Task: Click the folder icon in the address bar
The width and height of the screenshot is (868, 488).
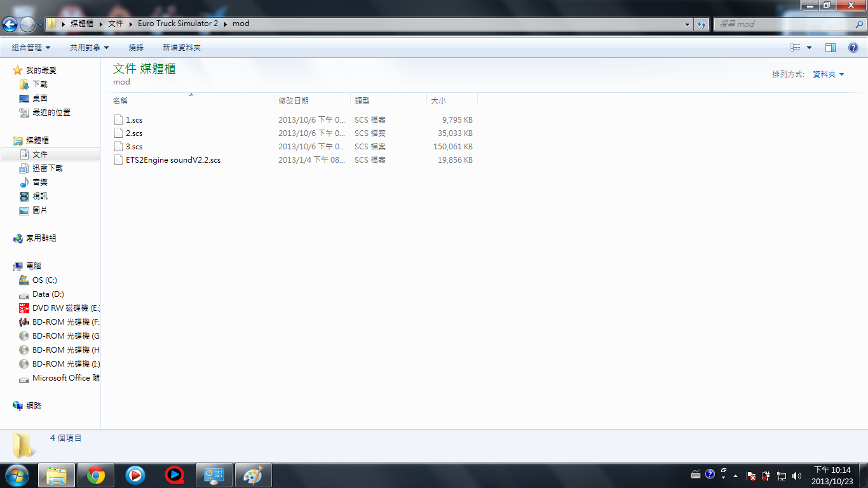Action: (52, 24)
